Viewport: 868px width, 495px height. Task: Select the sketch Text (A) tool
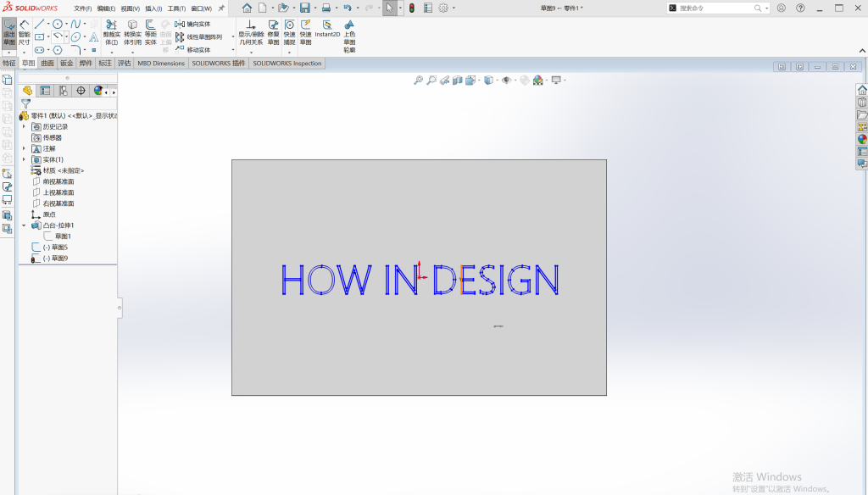click(93, 37)
